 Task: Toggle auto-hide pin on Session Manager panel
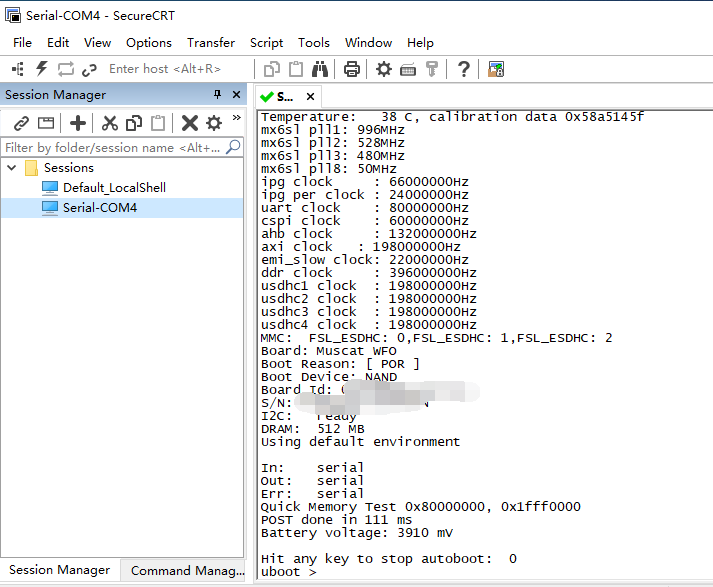pyautogui.click(x=217, y=94)
